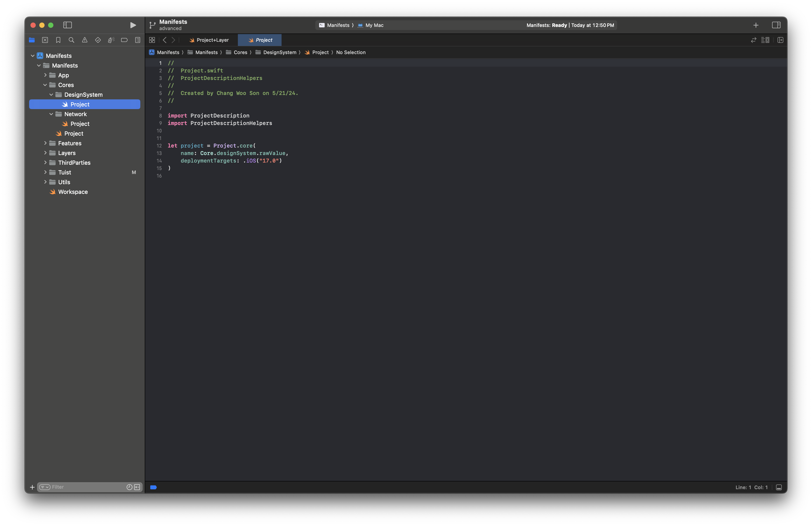Open the Test navigator diamond icon

pos(98,40)
